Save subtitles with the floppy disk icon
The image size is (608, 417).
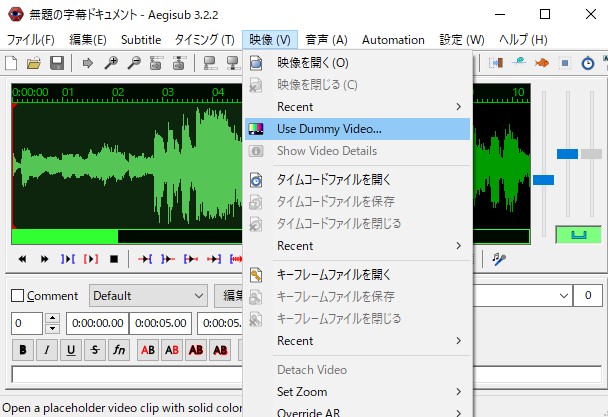[57, 63]
